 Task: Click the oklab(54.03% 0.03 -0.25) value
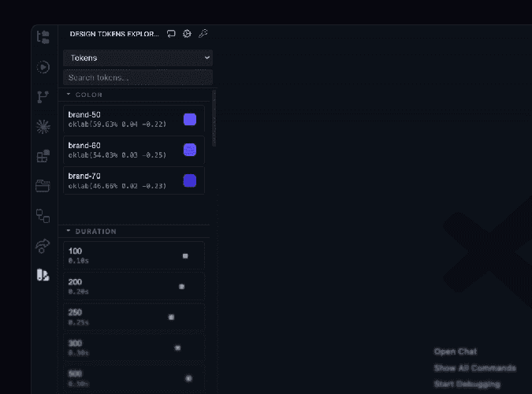pyautogui.click(x=117, y=155)
